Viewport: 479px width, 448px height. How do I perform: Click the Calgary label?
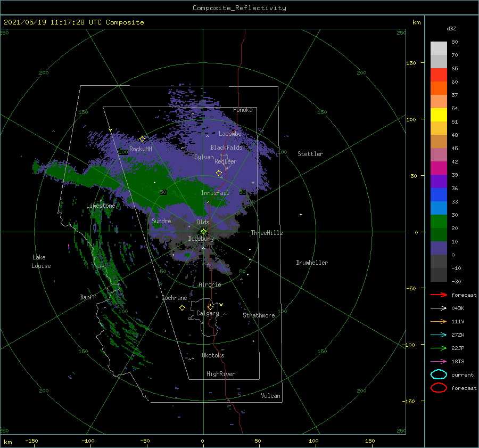pyautogui.click(x=208, y=313)
